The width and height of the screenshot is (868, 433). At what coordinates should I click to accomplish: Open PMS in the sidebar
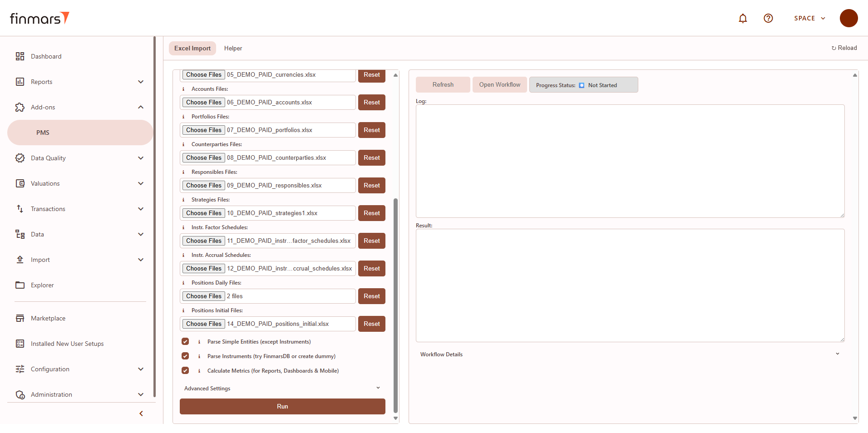[80, 133]
